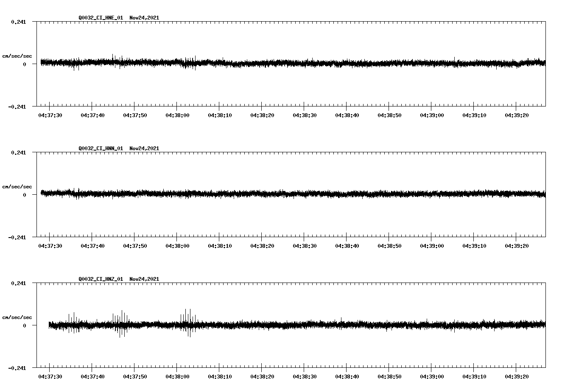Click the 0.241 upper limit on HNE plot

point(18,22)
